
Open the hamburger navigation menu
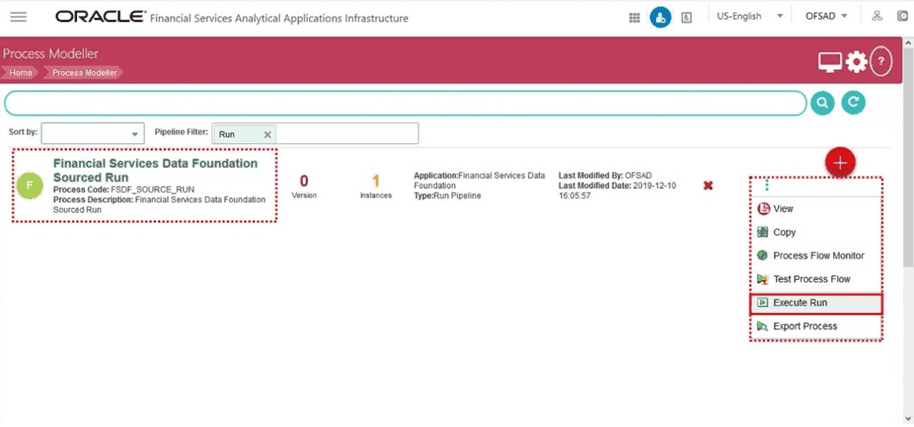(x=19, y=17)
